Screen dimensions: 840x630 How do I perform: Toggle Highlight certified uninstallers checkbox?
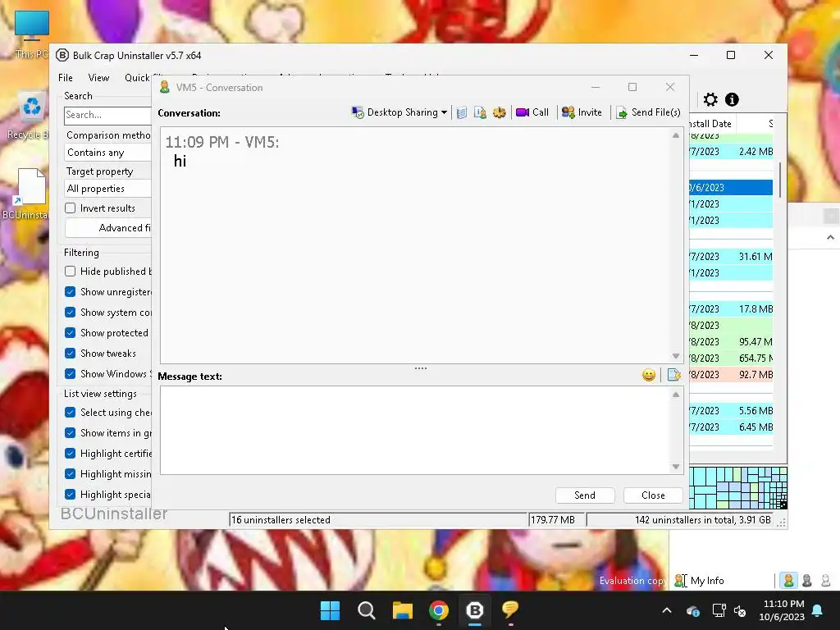click(x=71, y=453)
